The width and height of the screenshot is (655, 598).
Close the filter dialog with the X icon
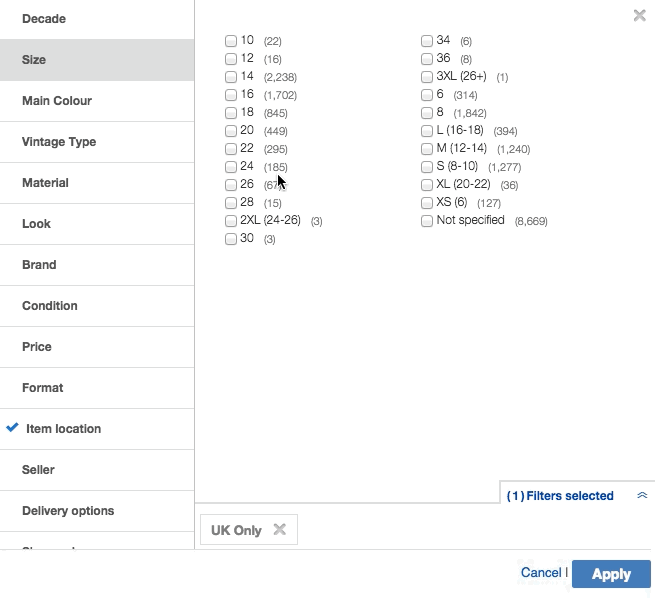pyautogui.click(x=640, y=15)
